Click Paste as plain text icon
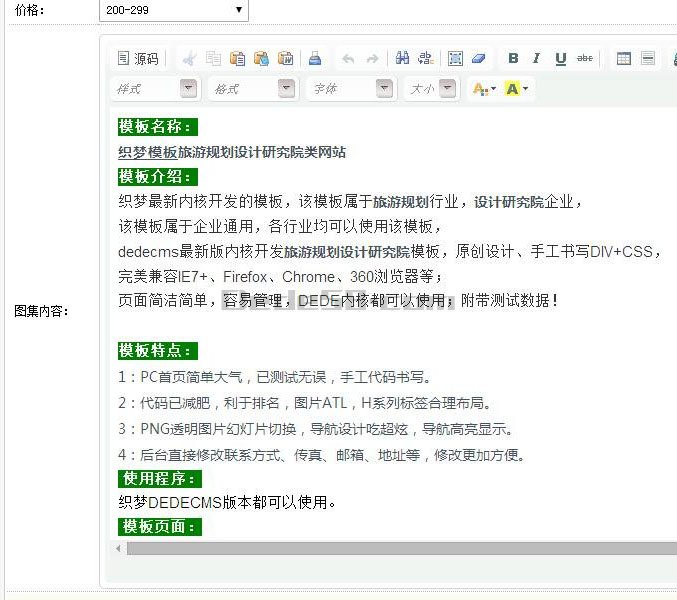The width and height of the screenshot is (677, 600). pyautogui.click(x=261, y=59)
